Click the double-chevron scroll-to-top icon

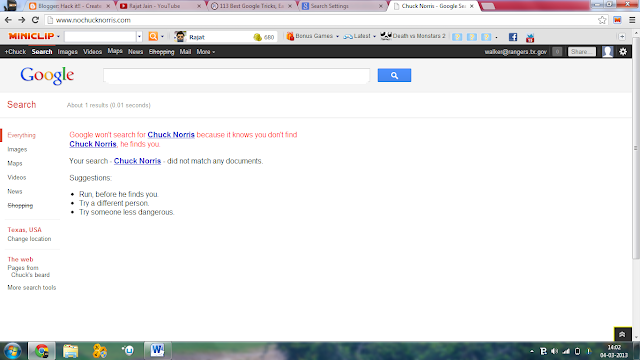622,334
